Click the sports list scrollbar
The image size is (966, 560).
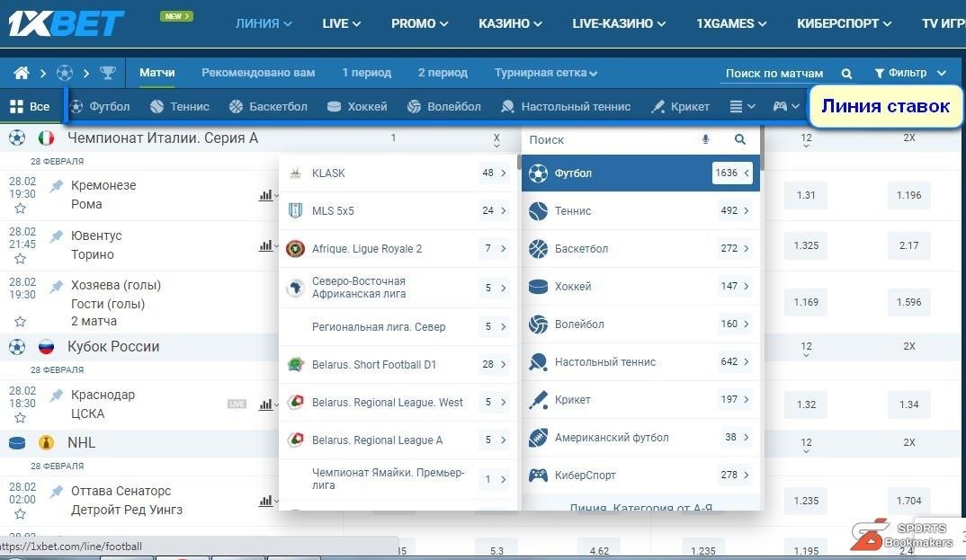pos(762,148)
